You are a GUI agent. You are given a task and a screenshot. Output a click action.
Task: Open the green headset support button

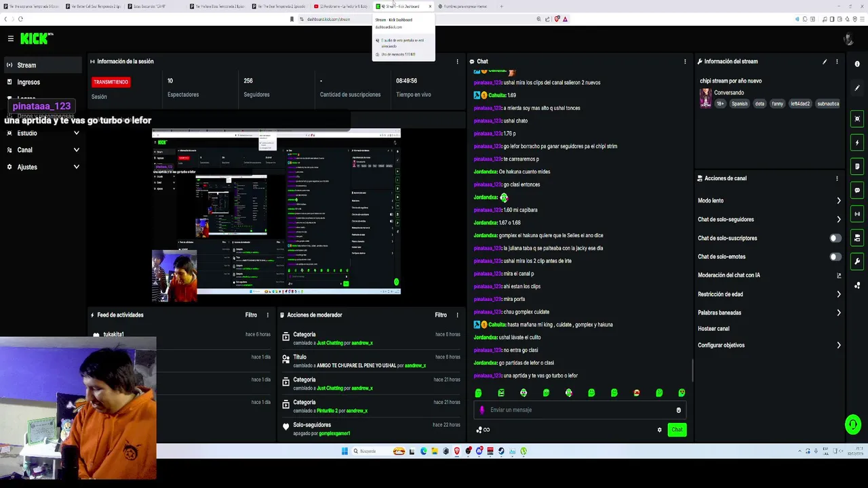853,425
